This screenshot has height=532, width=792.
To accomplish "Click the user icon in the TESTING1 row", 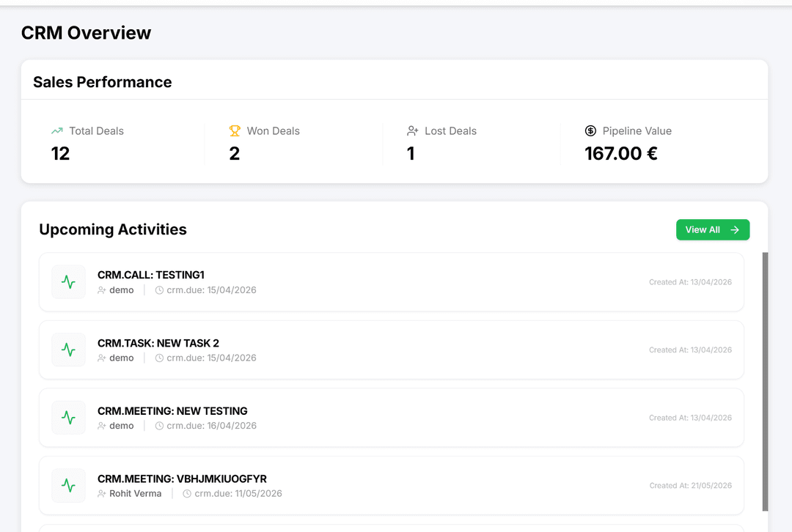I will 102,290.
